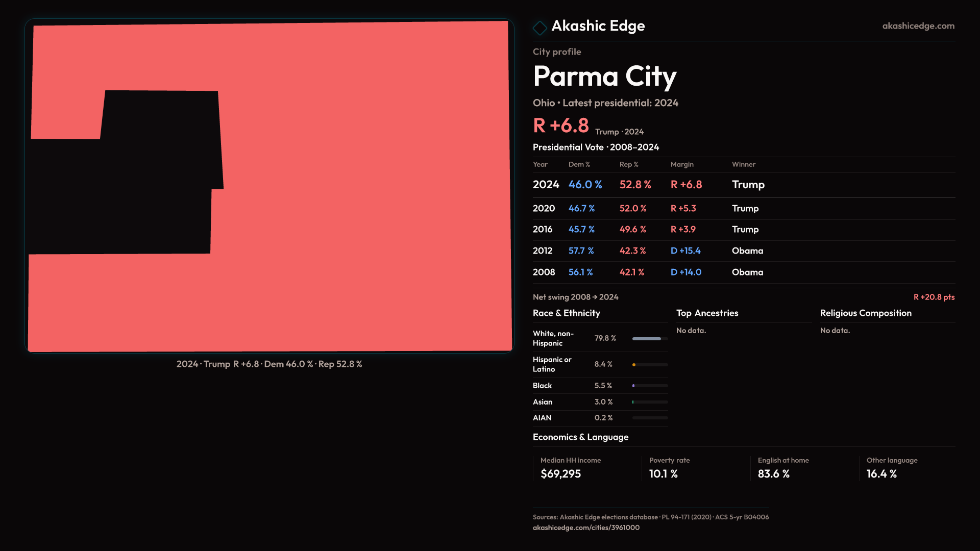Click the Median HH income card
The height and width of the screenshot is (551, 980).
(571, 467)
